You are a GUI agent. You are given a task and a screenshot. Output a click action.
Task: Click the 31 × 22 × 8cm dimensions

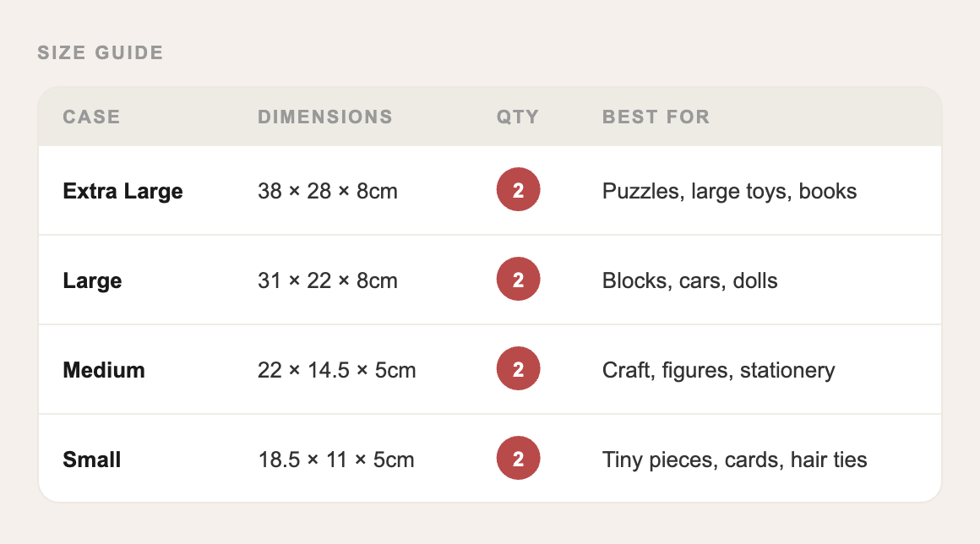click(x=328, y=280)
